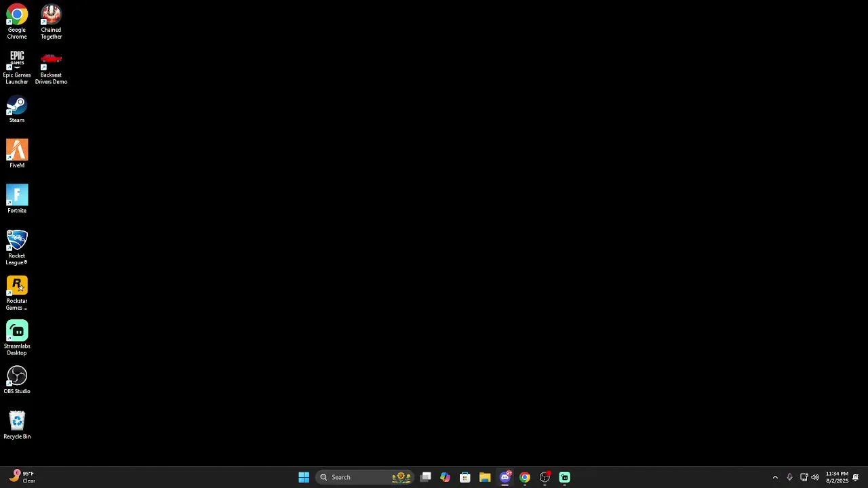Image resolution: width=868 pixels, height=488 pixels.
Task: Select the FiveM desktop icon
Action: coord(17,154)
